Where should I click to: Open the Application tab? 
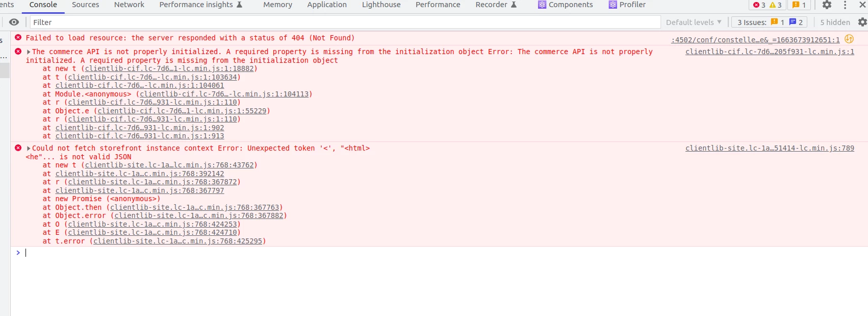327,5
